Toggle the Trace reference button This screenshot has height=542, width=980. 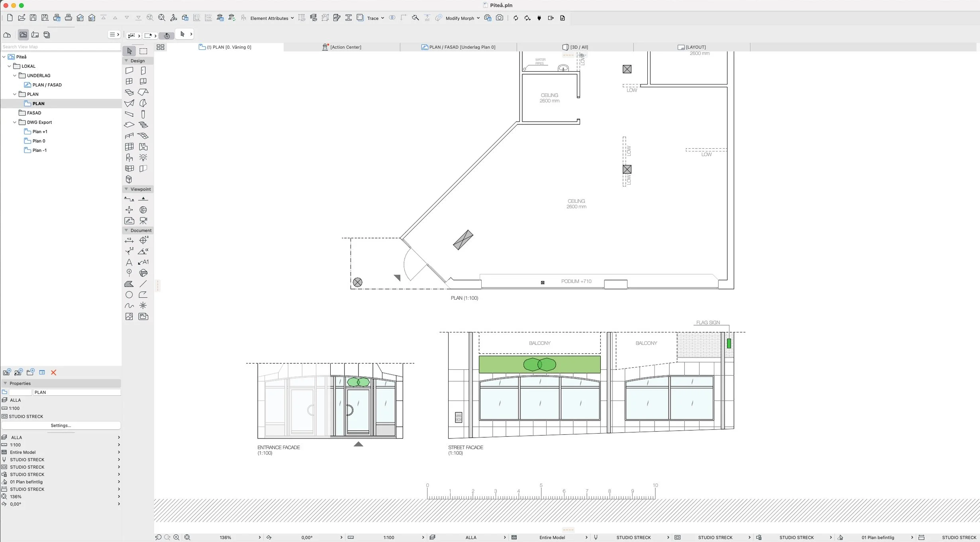tap(360, 18)
